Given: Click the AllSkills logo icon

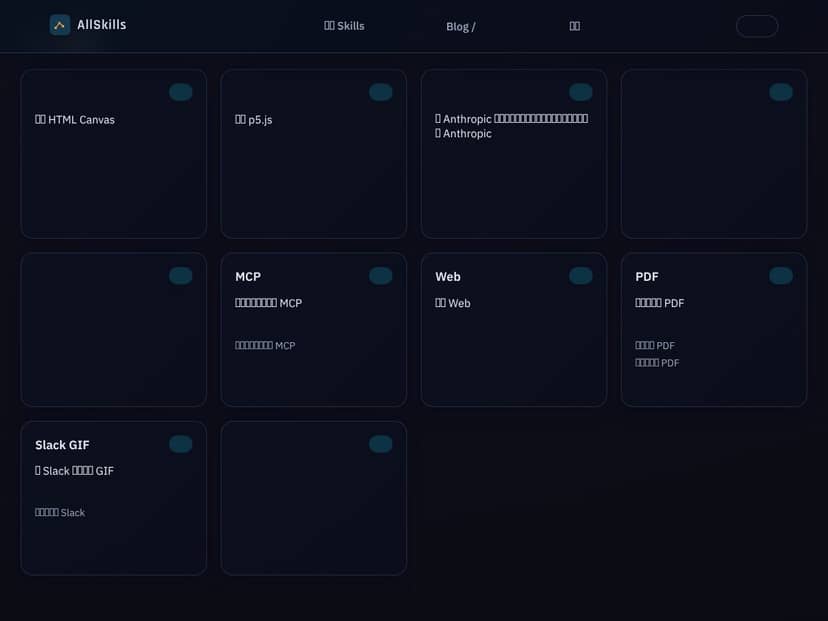Looking at the screenshot, I should [60, 24].
